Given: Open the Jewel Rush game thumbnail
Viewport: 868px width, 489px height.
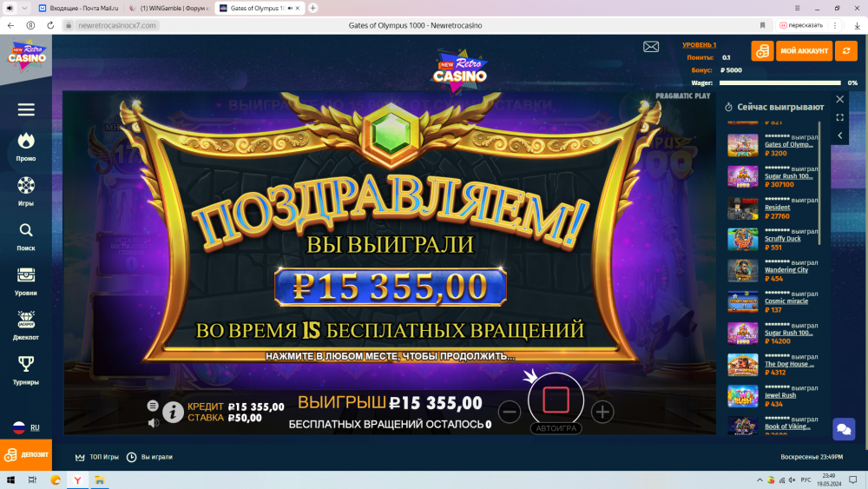Looking at the screenshot, I should tap(742, 396).
